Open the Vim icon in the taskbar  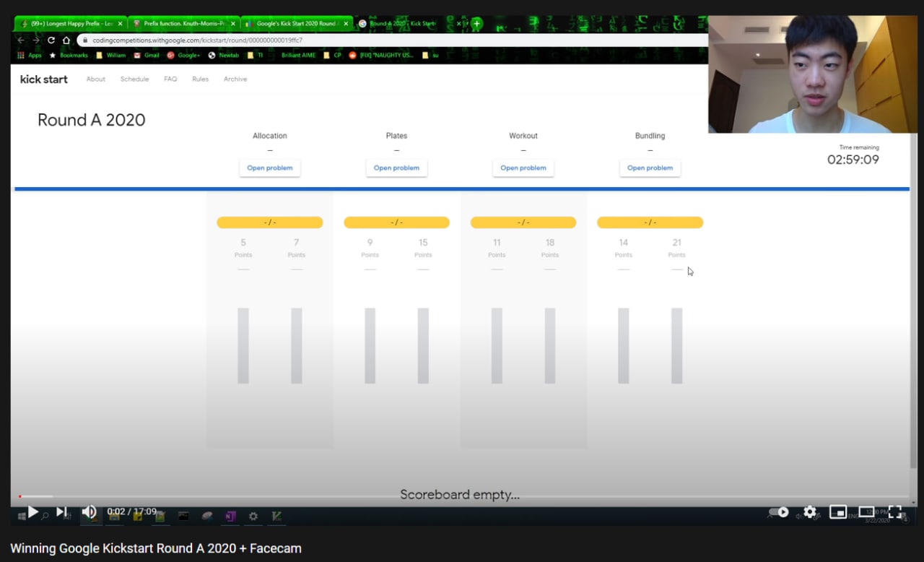pyautogui.click(x=276, y=516)
